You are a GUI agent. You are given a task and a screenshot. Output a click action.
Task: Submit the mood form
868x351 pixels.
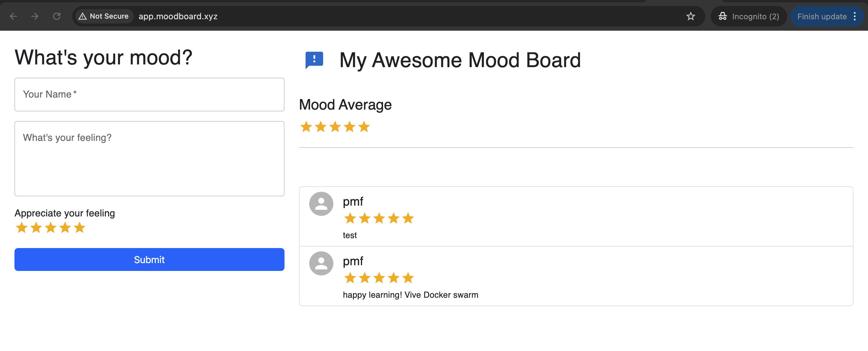(149, 259)
